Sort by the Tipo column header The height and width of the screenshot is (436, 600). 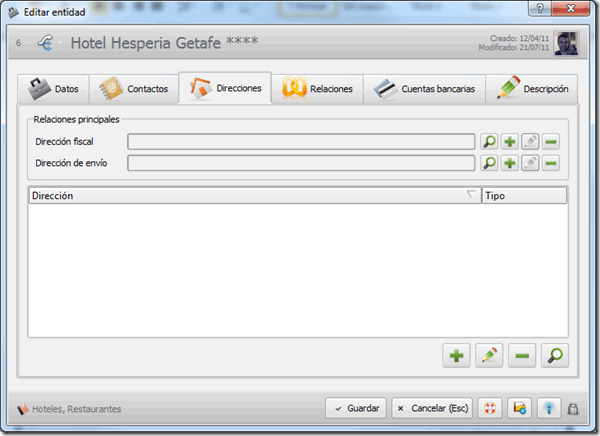point(524,196)
